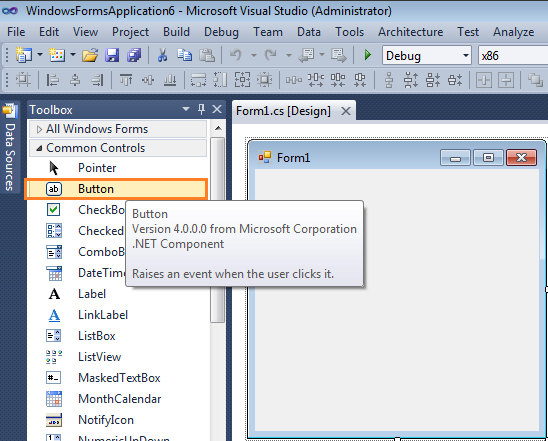Select the Pointer tool in Toolbox

(118, 168)
